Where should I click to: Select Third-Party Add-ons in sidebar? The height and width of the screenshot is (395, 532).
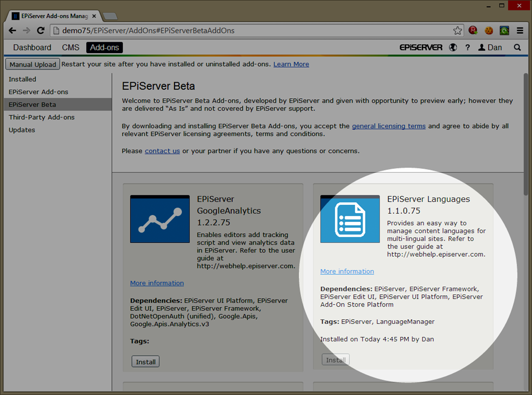tap(42, 117)
